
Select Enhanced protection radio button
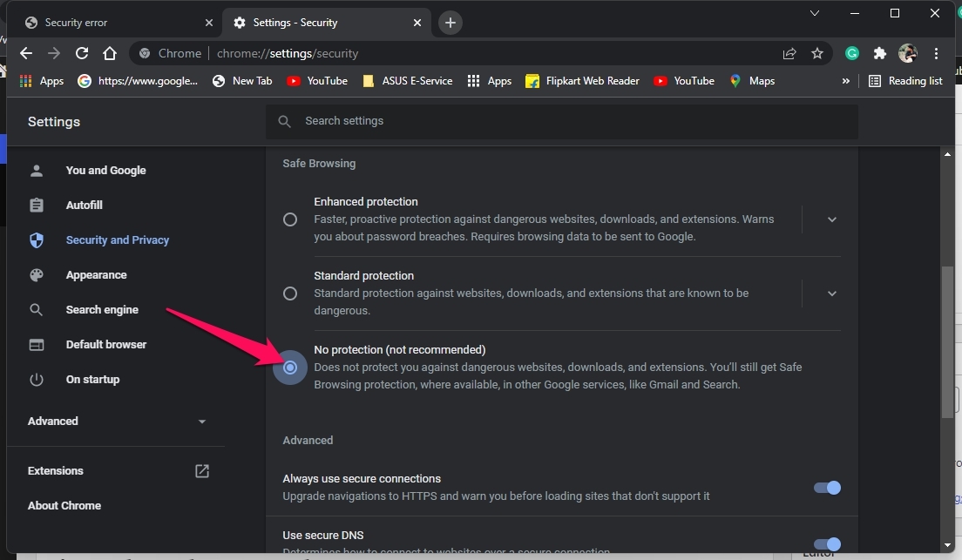click(290, 219)
